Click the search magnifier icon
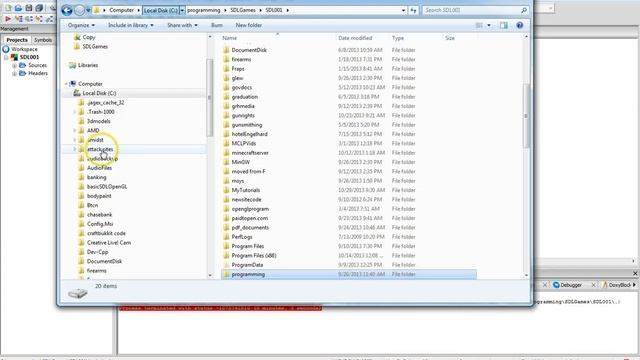Viewport: 640px width, 360px height. 524,10
